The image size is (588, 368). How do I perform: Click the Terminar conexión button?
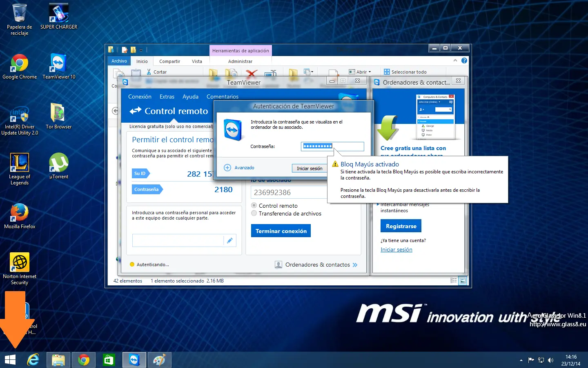(281, 231)
